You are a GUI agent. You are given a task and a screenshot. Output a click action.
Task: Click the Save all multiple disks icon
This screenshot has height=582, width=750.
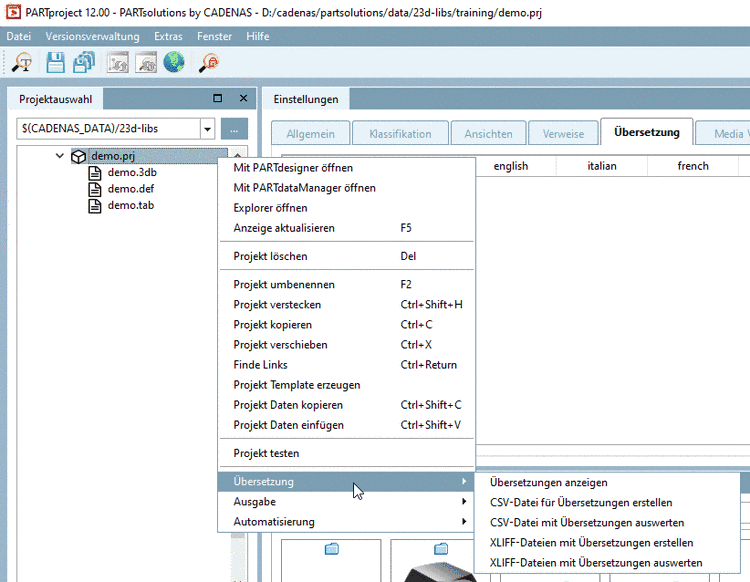click(84, 63)
